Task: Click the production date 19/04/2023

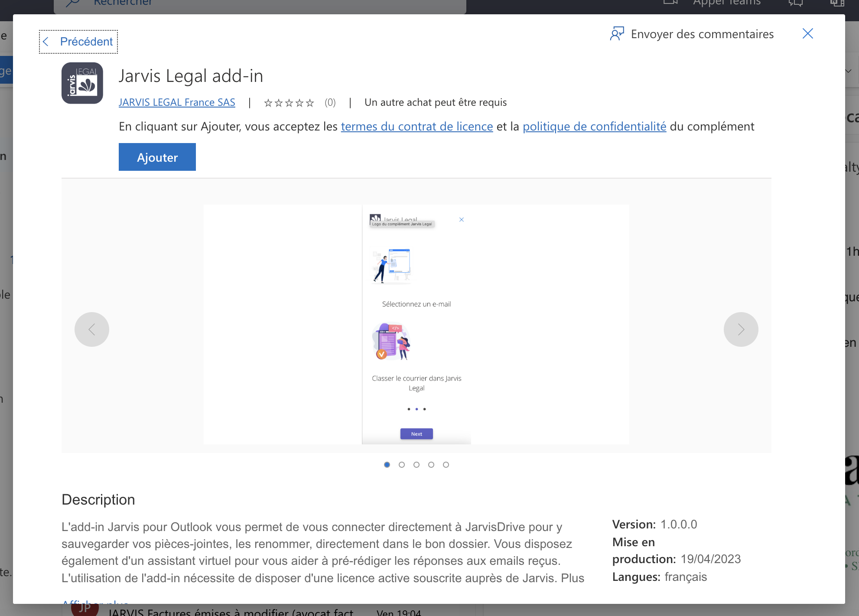Action: [711, 559]
